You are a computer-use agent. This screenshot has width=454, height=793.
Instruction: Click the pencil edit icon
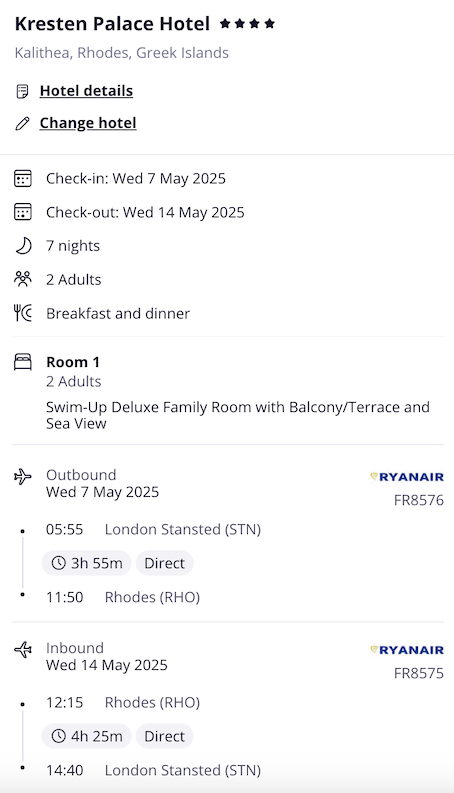(22, 123)
